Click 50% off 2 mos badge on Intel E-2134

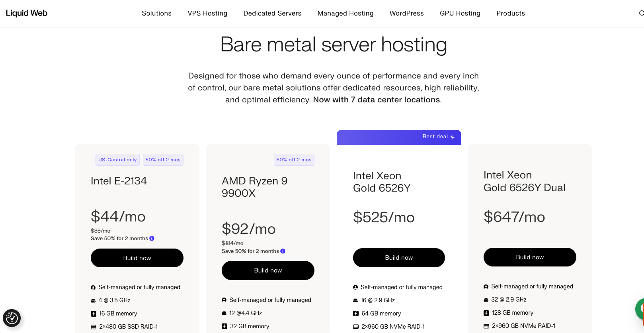click(163, 160)
